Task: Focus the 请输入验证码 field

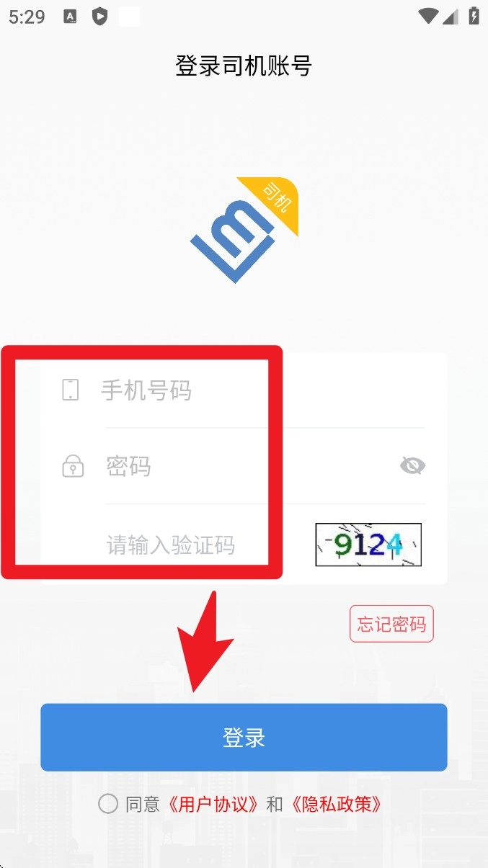Action: (207, 545)
